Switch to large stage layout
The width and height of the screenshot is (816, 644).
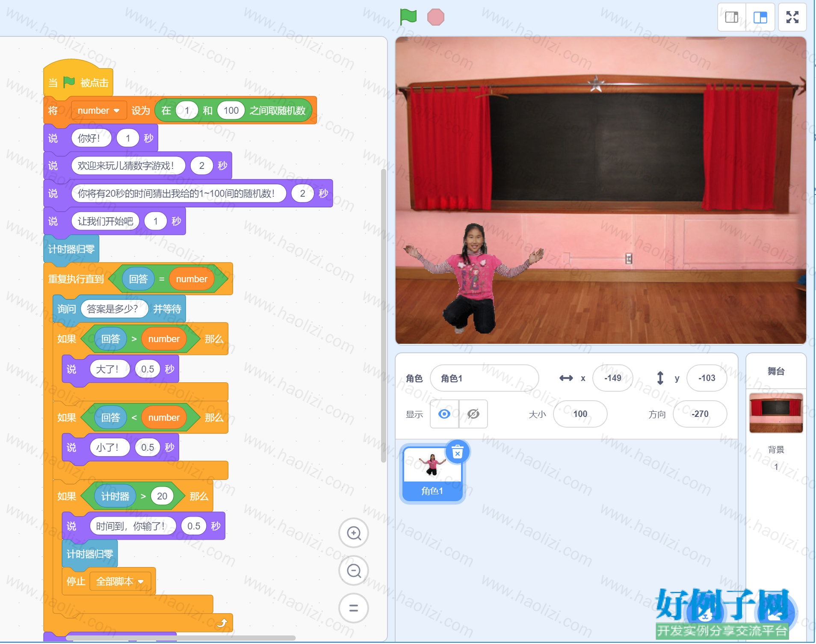point(760,17)
